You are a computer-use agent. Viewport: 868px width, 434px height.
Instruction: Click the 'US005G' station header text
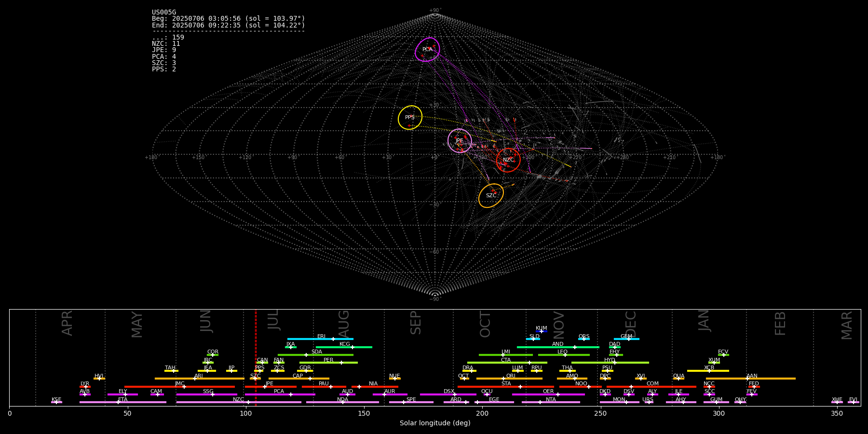164,13
